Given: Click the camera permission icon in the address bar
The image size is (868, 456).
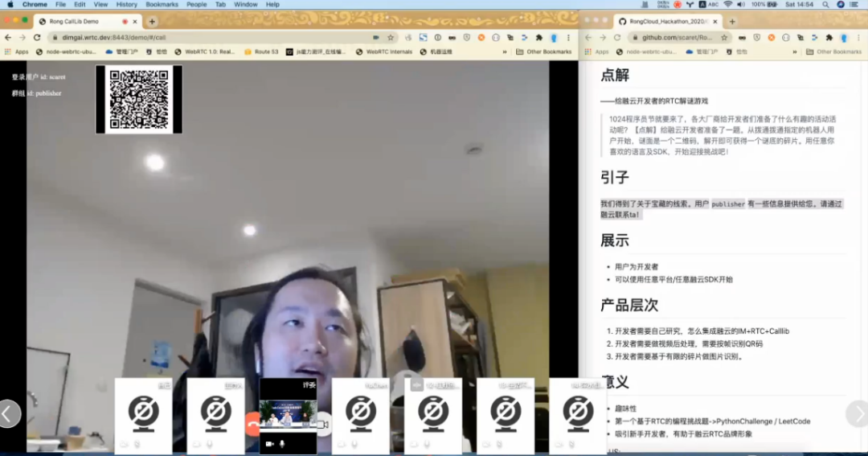Looking at the screenshot, I should tap(376, 38).
